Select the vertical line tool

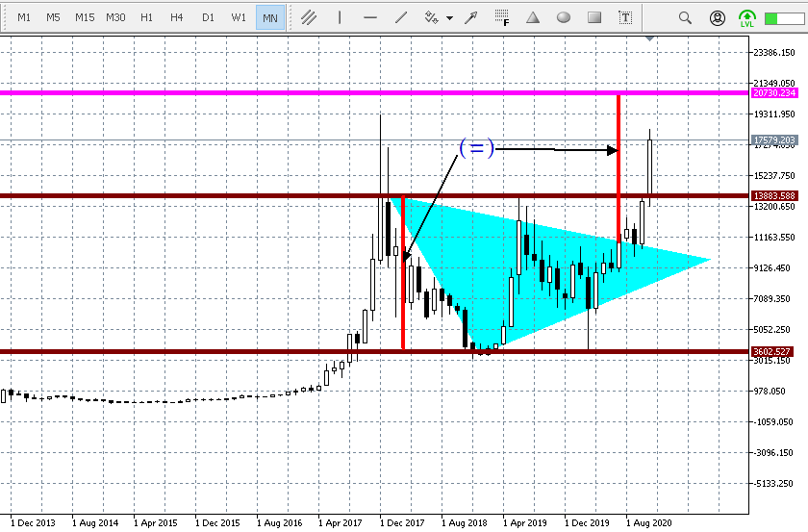[x=339, y=17]
